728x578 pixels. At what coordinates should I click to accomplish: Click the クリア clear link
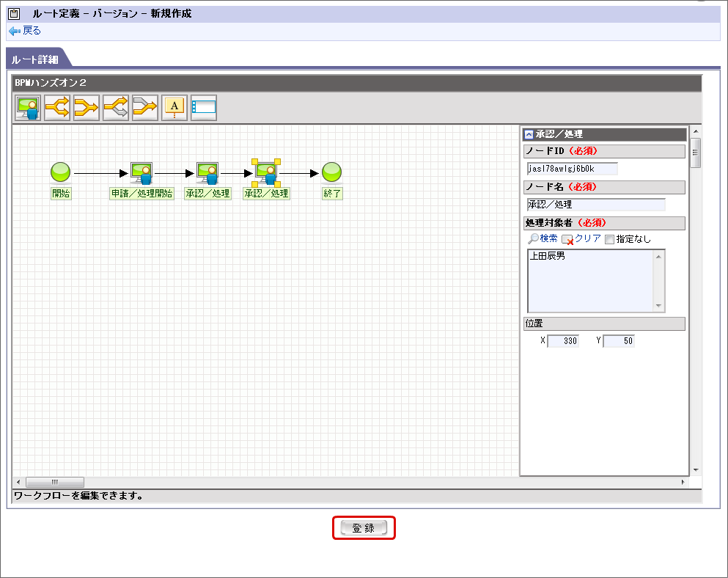[x=588, y=238]
